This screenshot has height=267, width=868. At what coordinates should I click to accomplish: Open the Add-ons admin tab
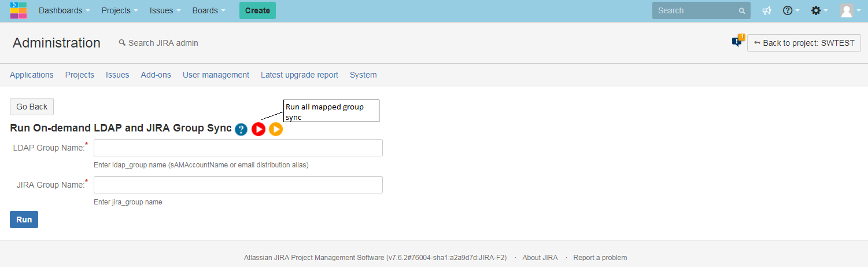(156, 75)
